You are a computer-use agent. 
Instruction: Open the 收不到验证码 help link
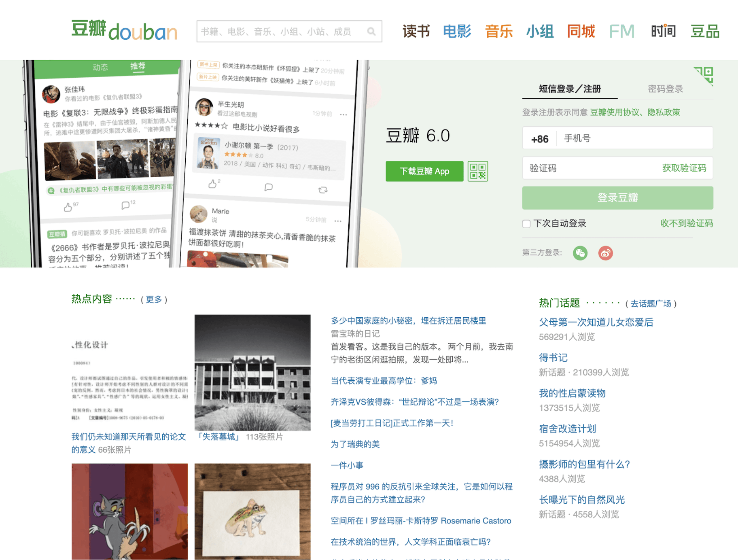click(x=686, y=223)
